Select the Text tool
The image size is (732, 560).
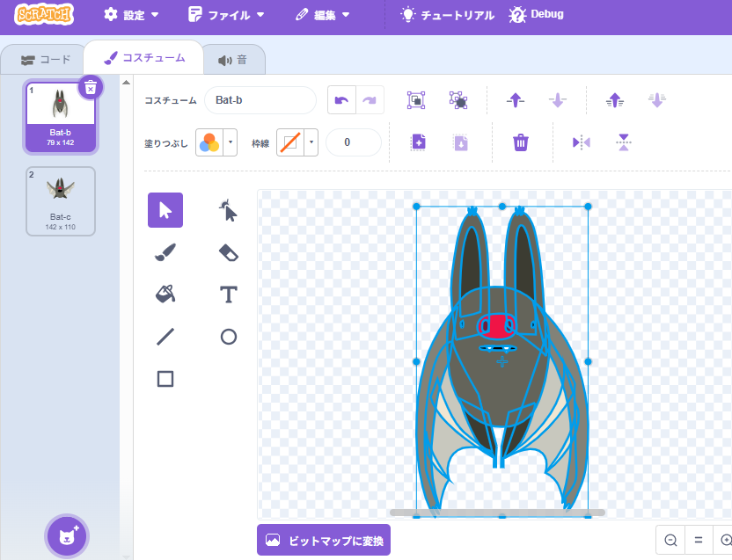point(228,295)
